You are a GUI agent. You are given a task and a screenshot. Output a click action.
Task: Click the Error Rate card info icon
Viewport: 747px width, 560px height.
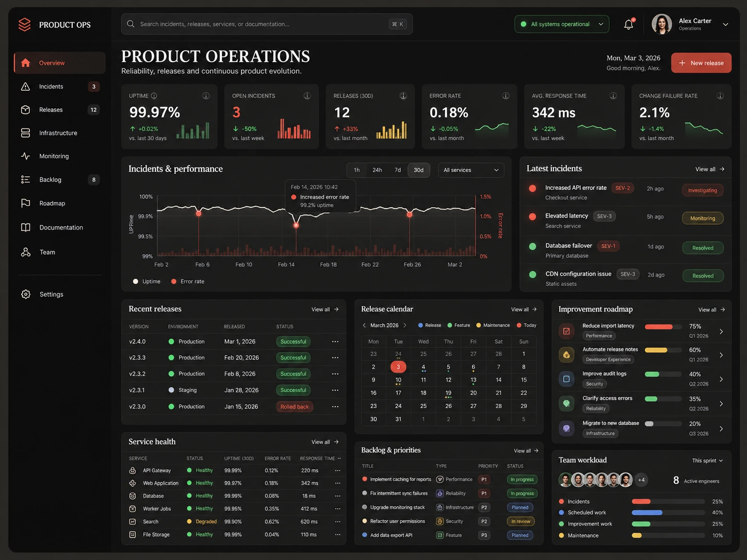[x=506, y=96]
